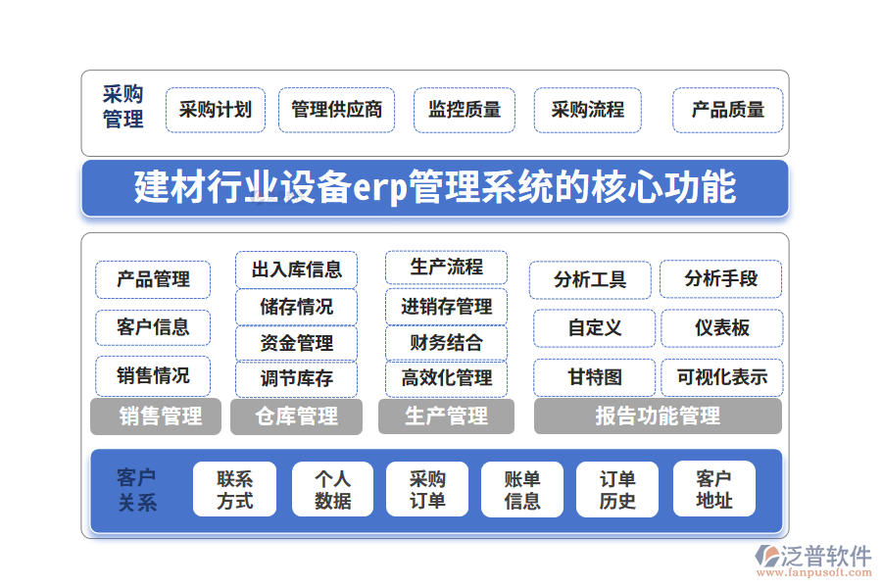882x588 pixels.
Task: Open the 监控质量 function
Action: [465, 110]
